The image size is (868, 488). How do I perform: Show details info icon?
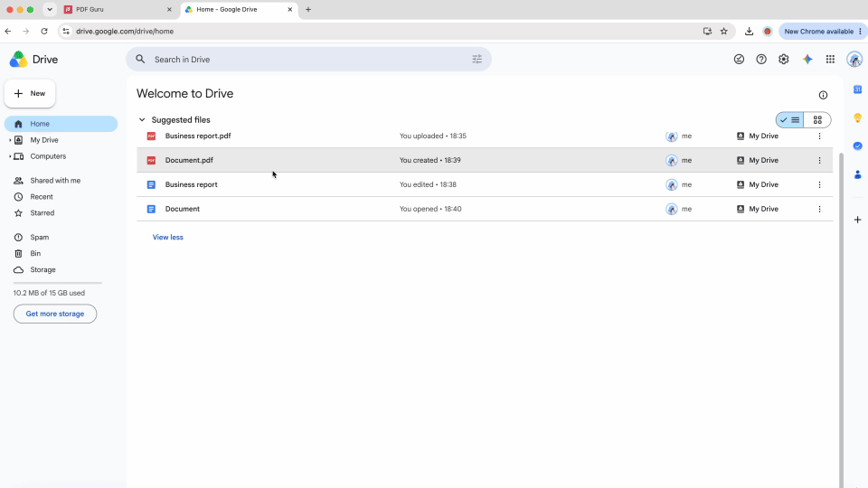click(x=823, y=95)
